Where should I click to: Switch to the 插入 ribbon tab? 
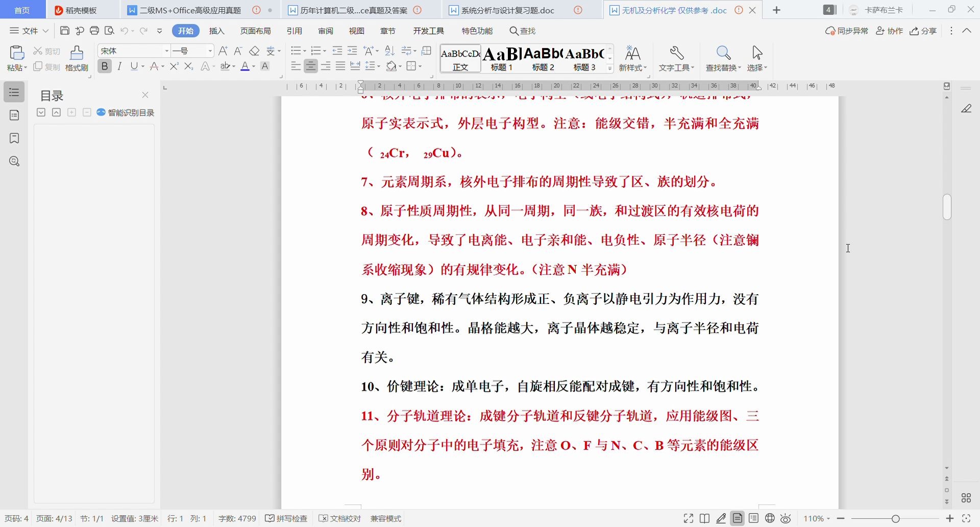click(217, 31)
